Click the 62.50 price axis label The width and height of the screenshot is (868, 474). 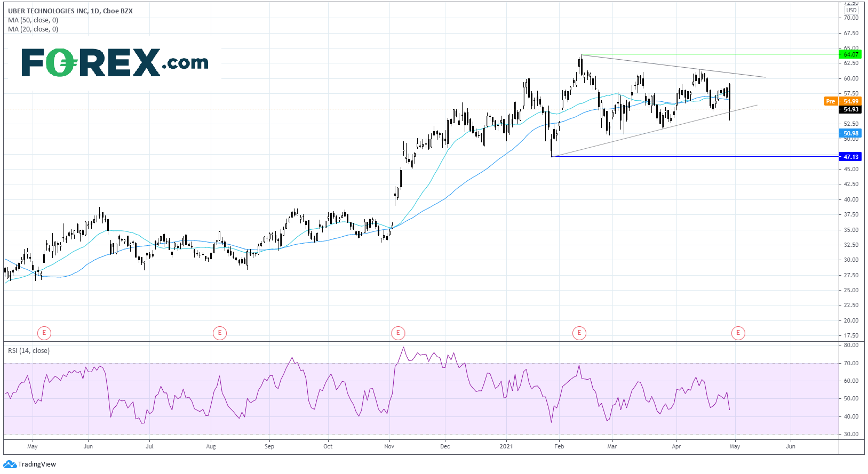pyautogui.click(x=851, y=63)
